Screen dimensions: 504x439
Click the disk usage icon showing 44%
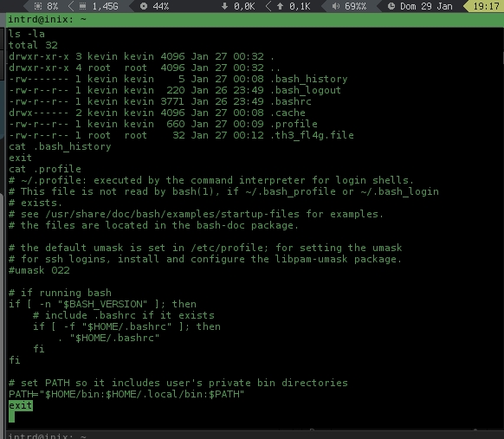pyautogui.click(x=144, y=6)
